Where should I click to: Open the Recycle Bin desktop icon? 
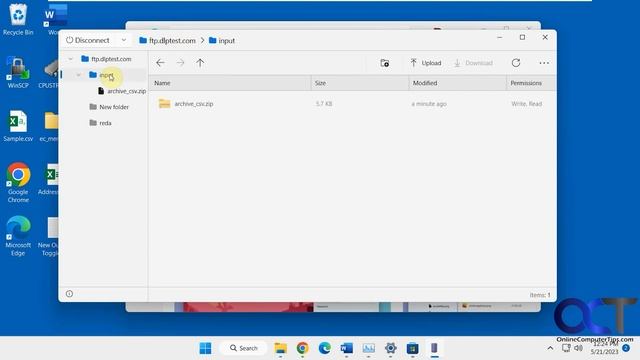tap(18, 19)
